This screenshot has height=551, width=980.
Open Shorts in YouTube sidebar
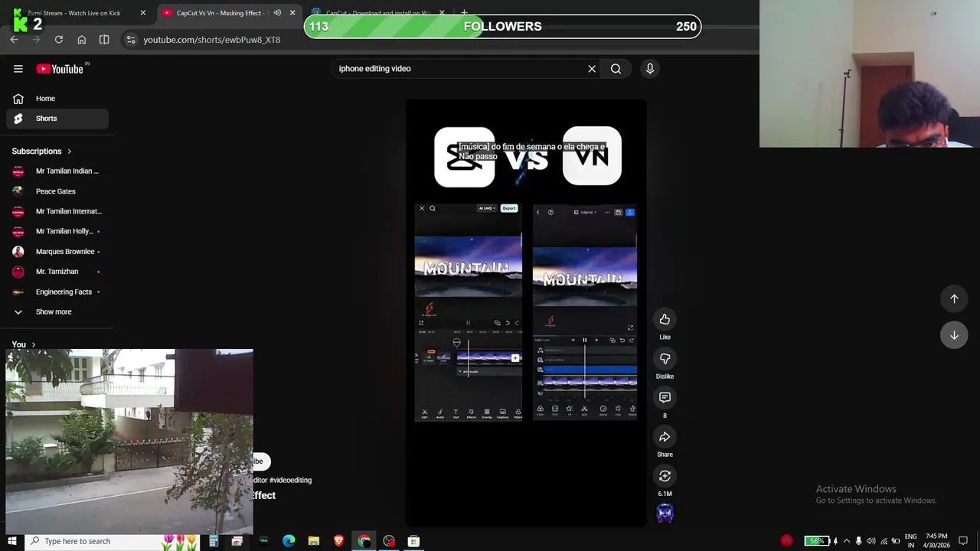[57, 119]
